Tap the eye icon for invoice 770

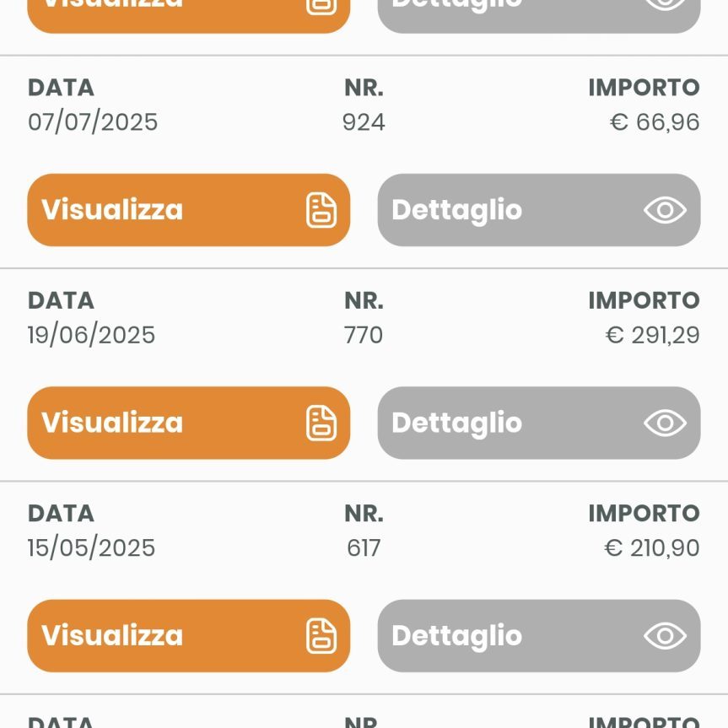click(665, 423)
